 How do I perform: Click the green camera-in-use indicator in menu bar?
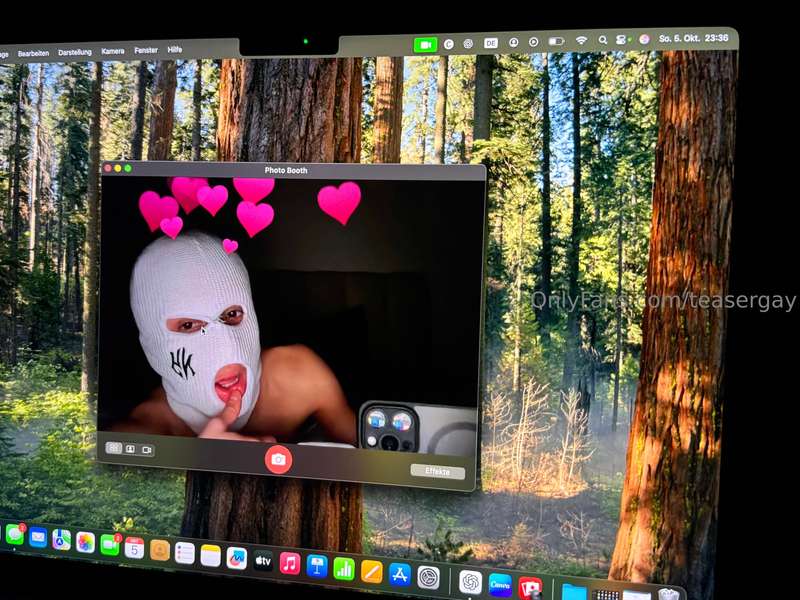pos(425,45)
